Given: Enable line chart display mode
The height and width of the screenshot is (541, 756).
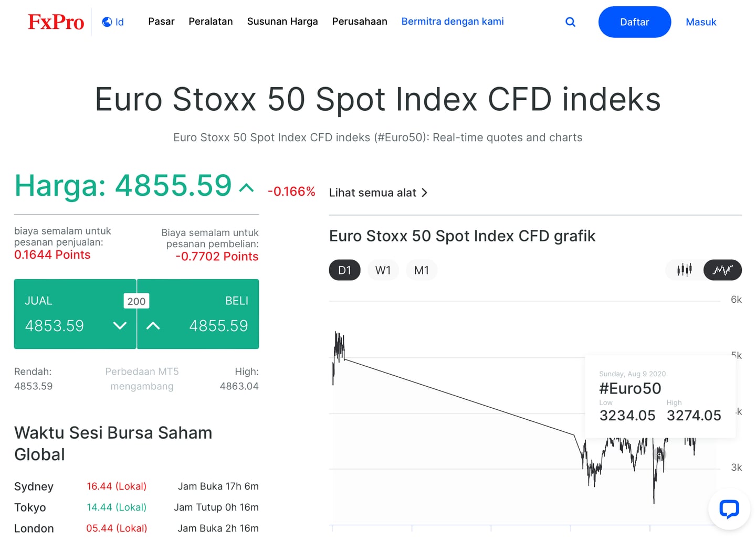Looking at the screenshot, I should pos(722,270).
